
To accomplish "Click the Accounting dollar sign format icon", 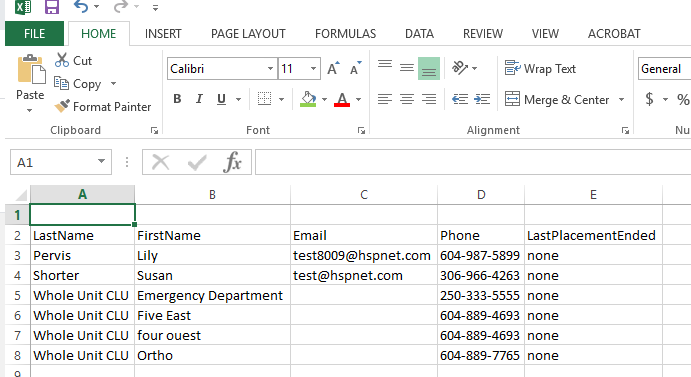I will pyautogui.click(x=649, y=99).
